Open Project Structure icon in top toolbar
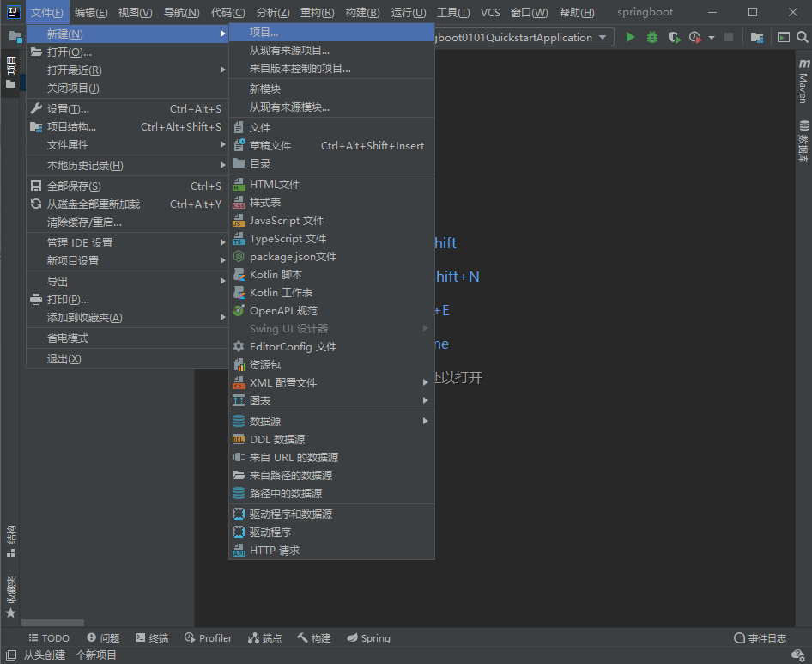This screenshot has height=664, width=812. 756,37
